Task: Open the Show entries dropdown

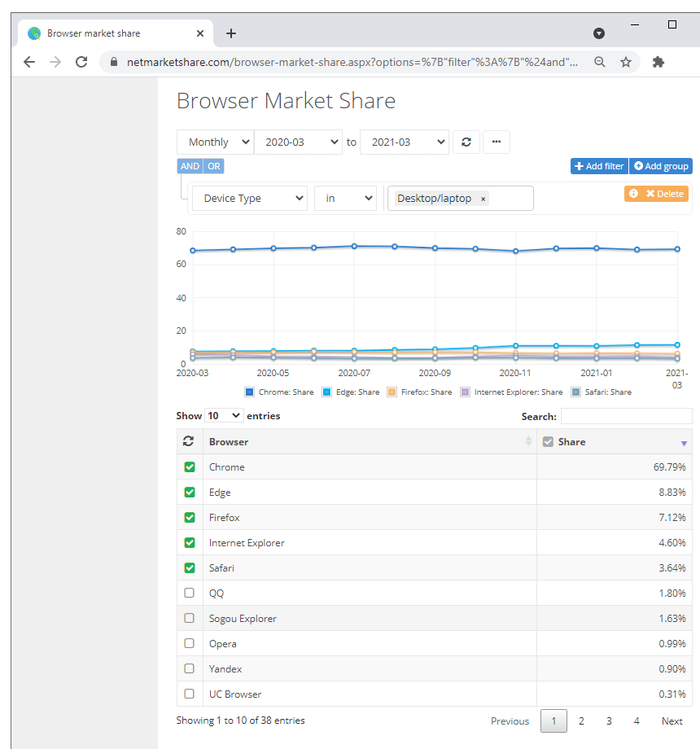Action: click(x=223, y=415)
